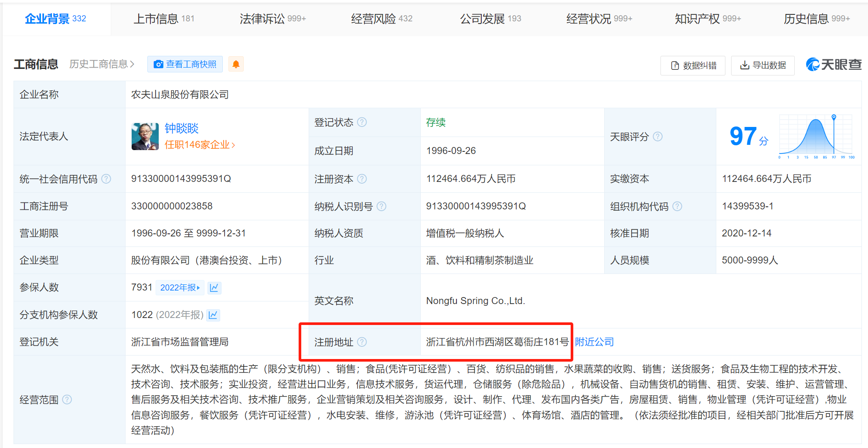Image resolution: width=868 pixels, height=448 pixels.
Task: Open the 法律诉讼 tab
Action: tap(273, 19)
